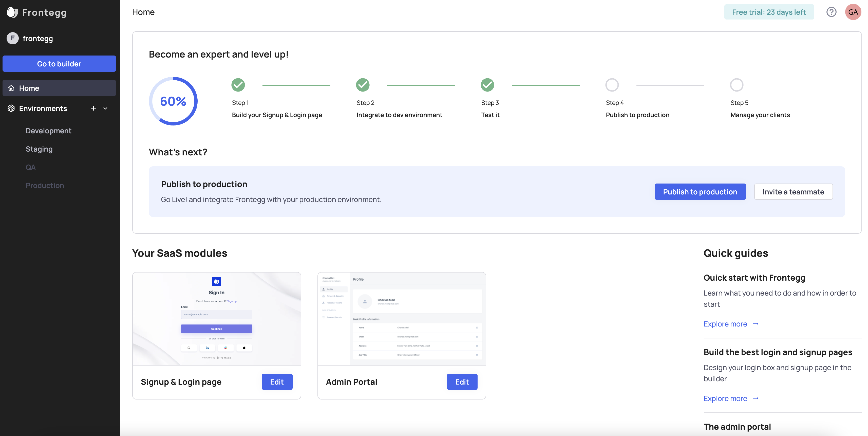
Task: Collapse the Environments chevron in sidebar
Action: [105, 108]
